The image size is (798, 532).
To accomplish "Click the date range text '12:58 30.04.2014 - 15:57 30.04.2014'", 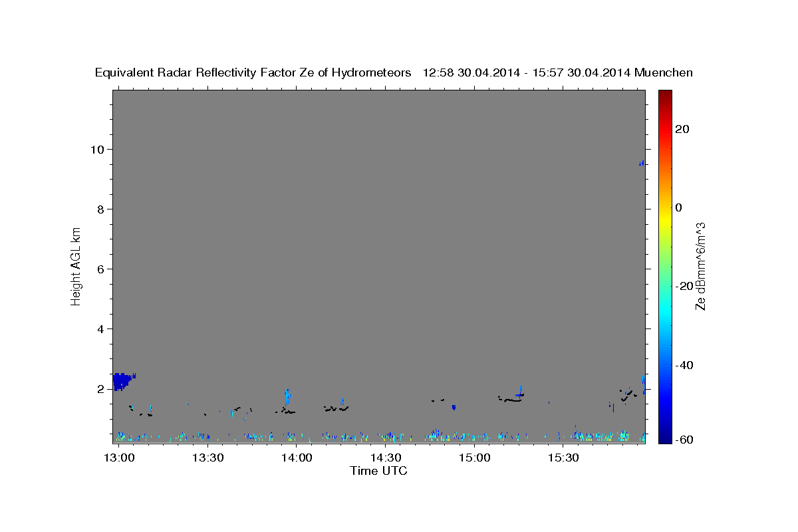I will click(526, 73).
